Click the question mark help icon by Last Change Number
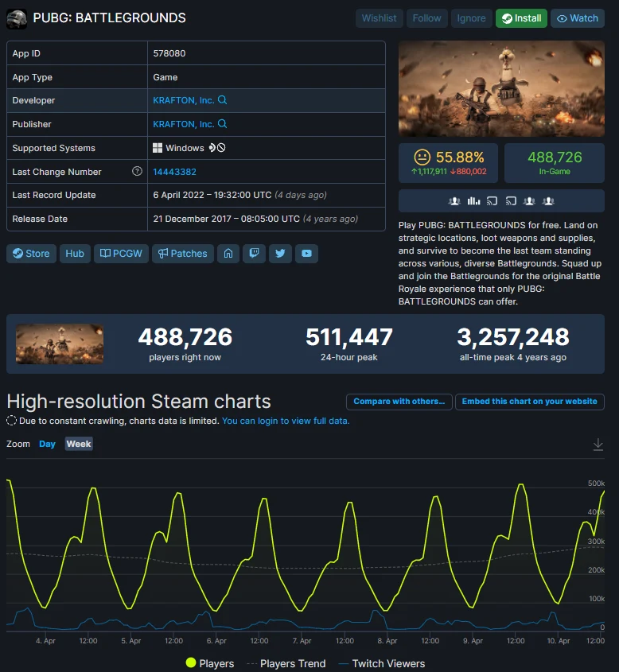This screenshot has width=619, height=672. click(137, 172)
